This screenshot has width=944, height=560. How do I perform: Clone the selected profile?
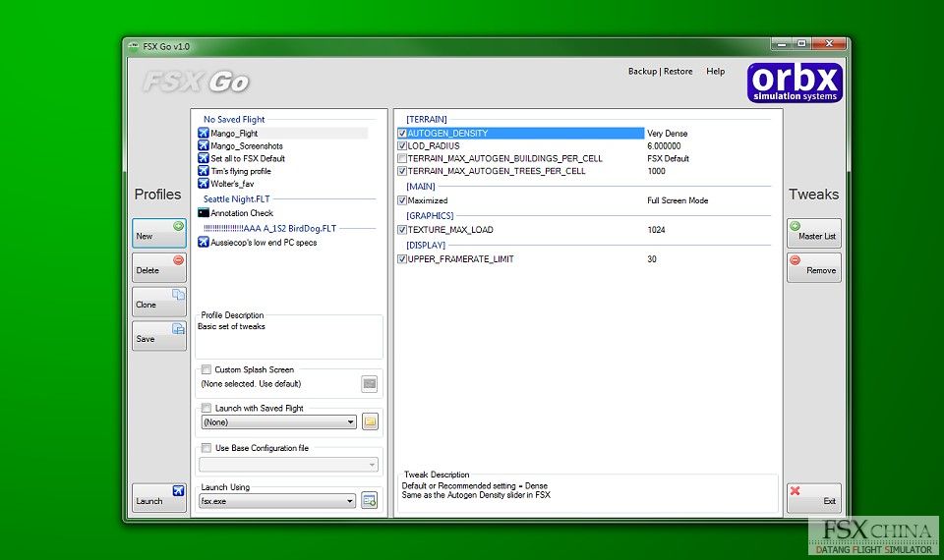[159, 302]
